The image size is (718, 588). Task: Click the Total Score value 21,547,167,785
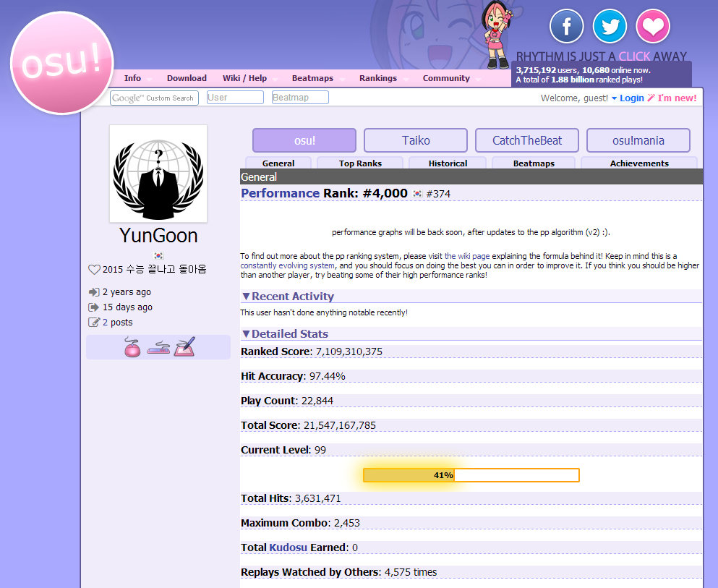point(340,425)
